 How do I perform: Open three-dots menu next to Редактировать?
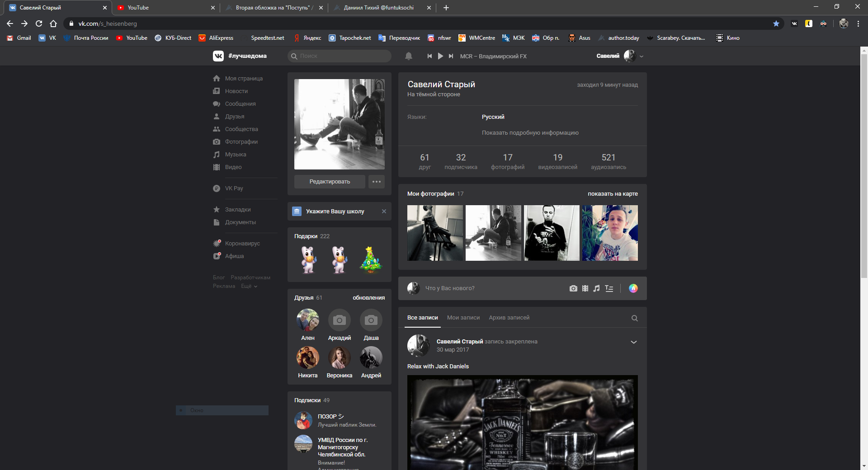(x=376, y=182)
